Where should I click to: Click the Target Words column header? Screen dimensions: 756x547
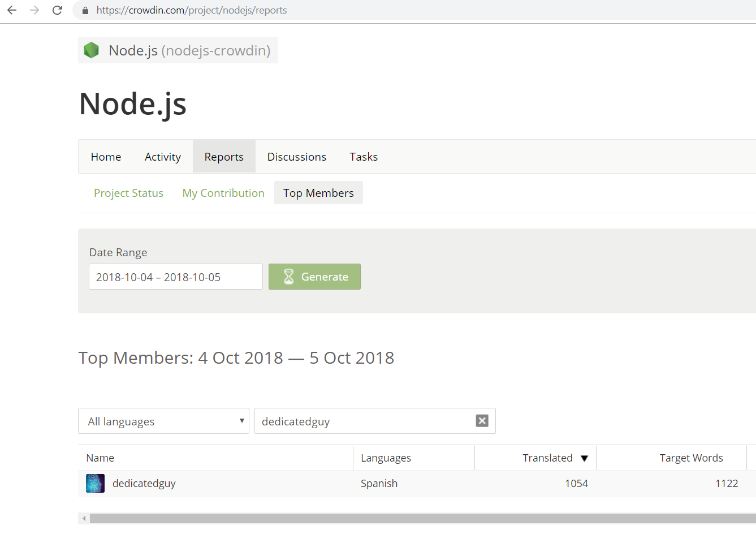click(691, 458)
